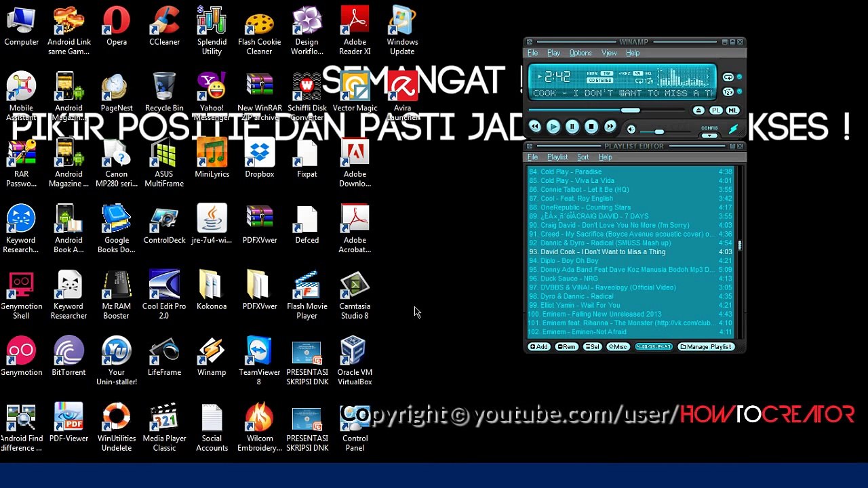Select the Dropbox desktop icon
This screenshot has width=868, height=488.
point(259,159)
